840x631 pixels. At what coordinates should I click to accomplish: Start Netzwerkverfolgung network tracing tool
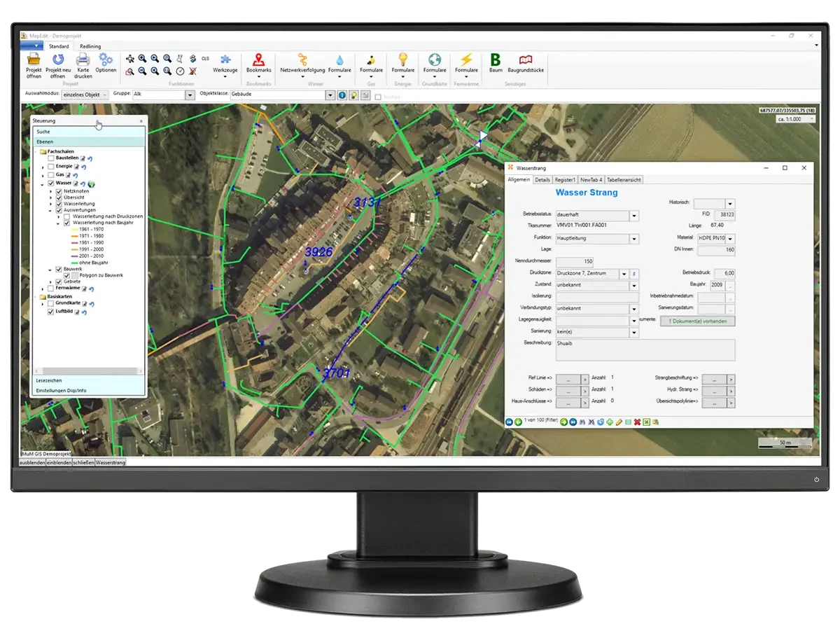pyautogui.click(x=302, y=60)
